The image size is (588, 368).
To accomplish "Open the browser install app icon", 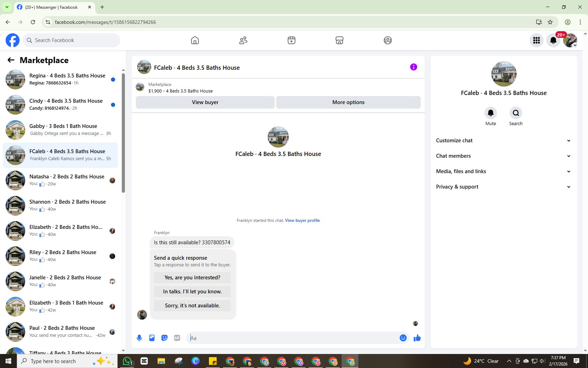I will [539, 22].
